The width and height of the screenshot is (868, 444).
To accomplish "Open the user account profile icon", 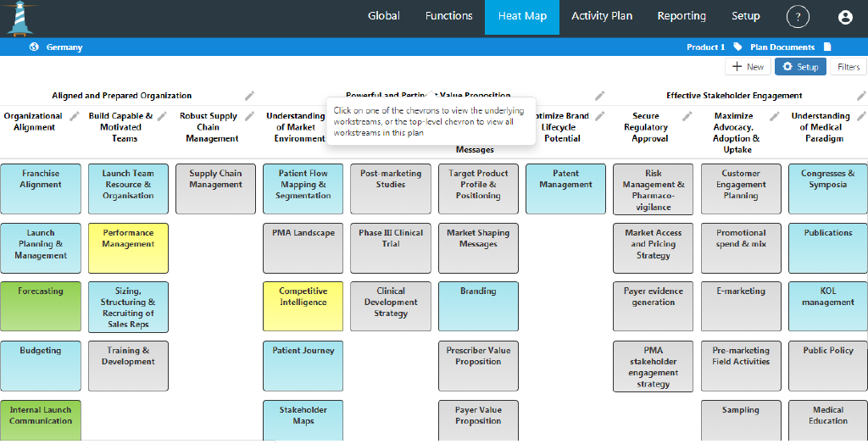I will pyautogui.click(x=844, y=17).
